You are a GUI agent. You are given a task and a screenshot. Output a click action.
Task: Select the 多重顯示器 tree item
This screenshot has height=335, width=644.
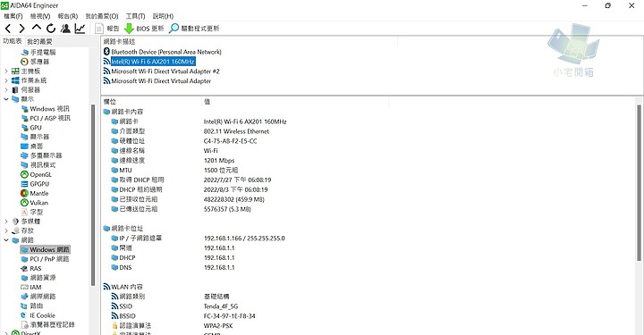tap(41, 155)
